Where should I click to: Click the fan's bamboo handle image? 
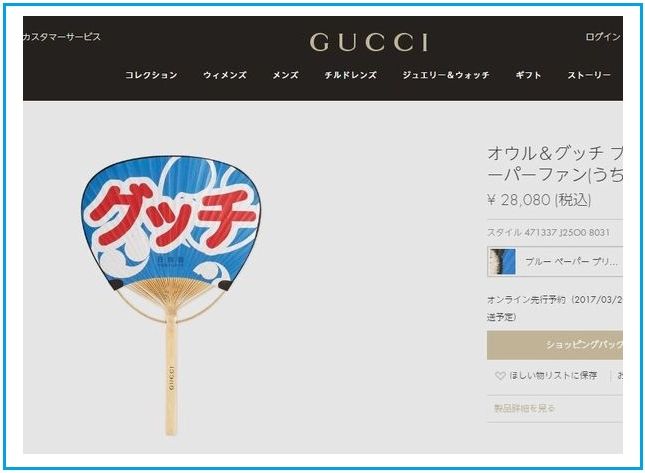click(171, 373)
